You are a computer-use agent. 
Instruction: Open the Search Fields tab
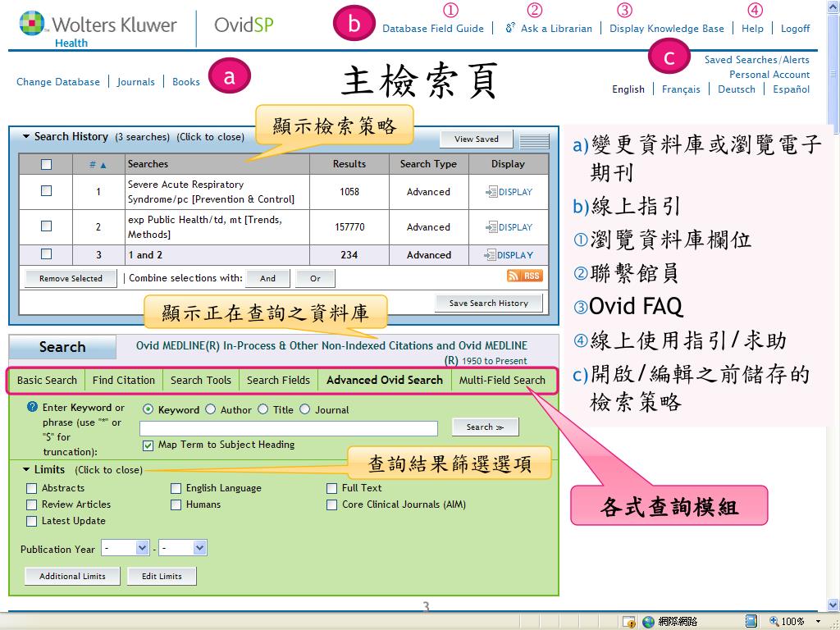point(279,381)
